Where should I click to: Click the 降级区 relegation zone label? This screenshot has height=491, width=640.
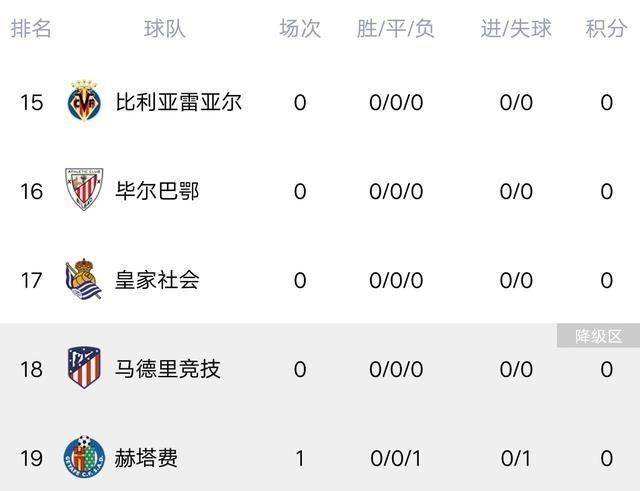pyautogui.click(x=598, y=336)
